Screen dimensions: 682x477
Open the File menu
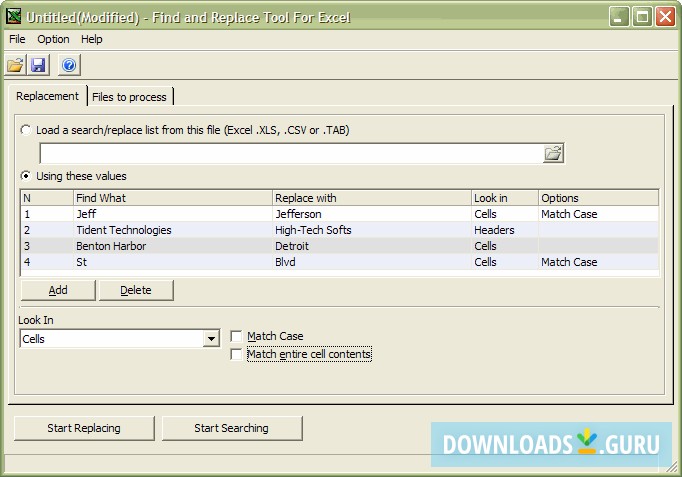tap(17, 39)
